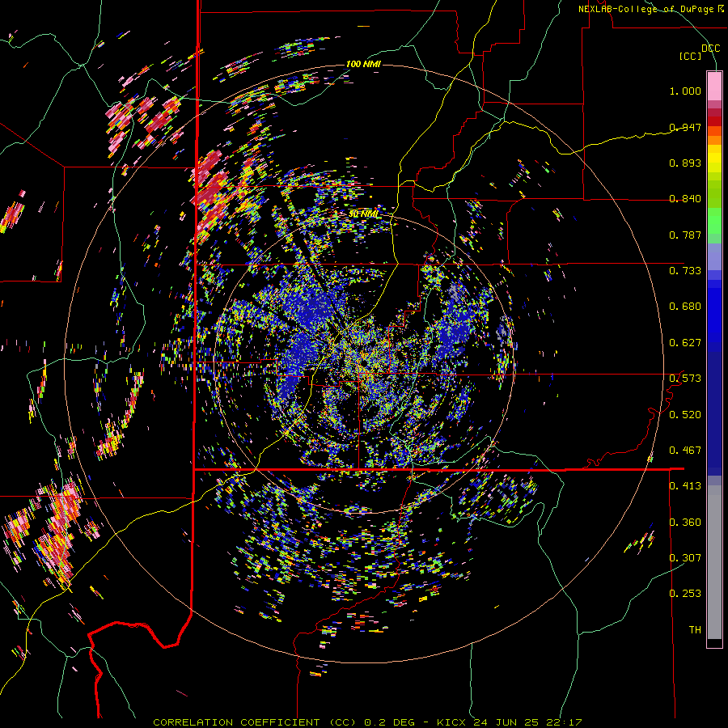Select the 0.520 legend value

point(685,415)
